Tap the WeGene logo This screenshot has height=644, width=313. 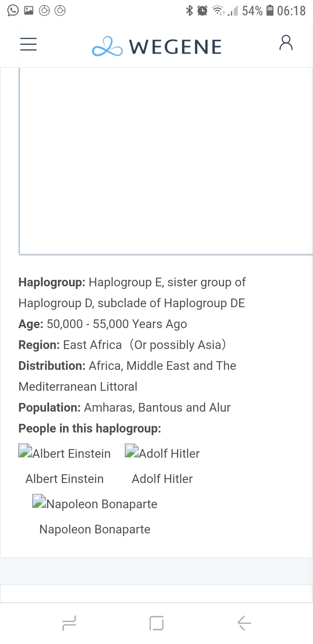coord(156,47)
